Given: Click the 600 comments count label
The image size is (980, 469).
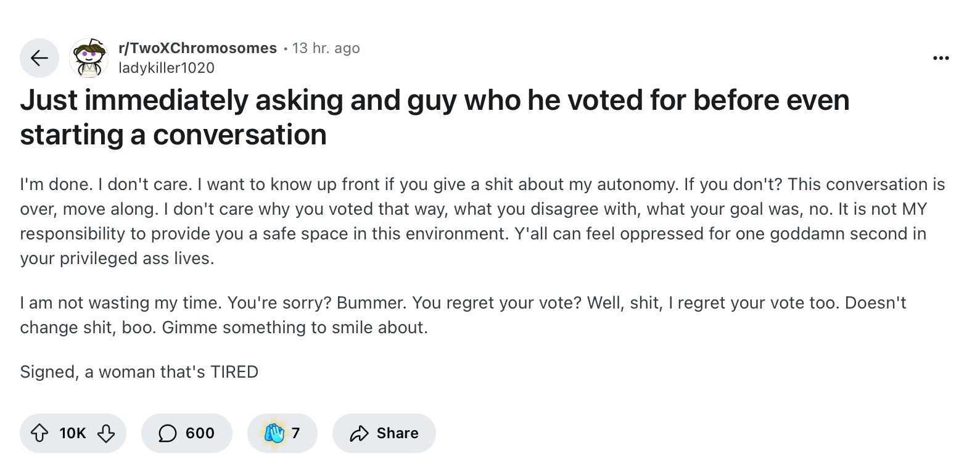Looking at the screenshot, I should pyautogui.click(x=200, y=433).
